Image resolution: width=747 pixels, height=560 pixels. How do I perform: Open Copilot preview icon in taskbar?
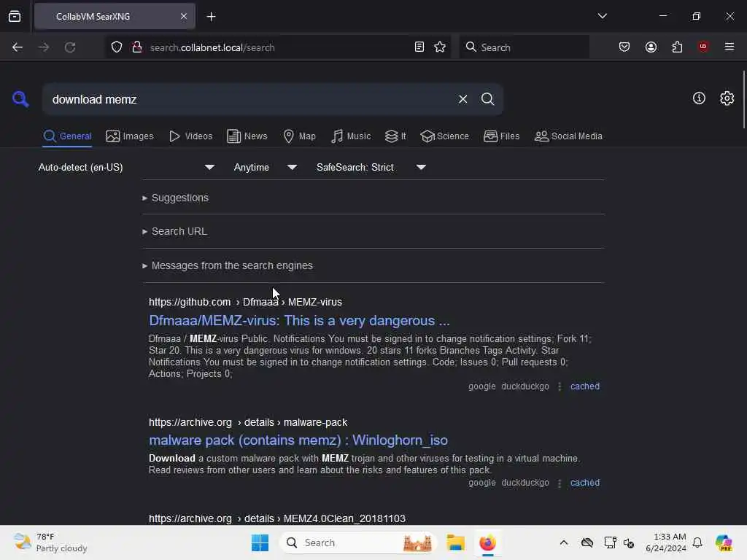[724, 542]
